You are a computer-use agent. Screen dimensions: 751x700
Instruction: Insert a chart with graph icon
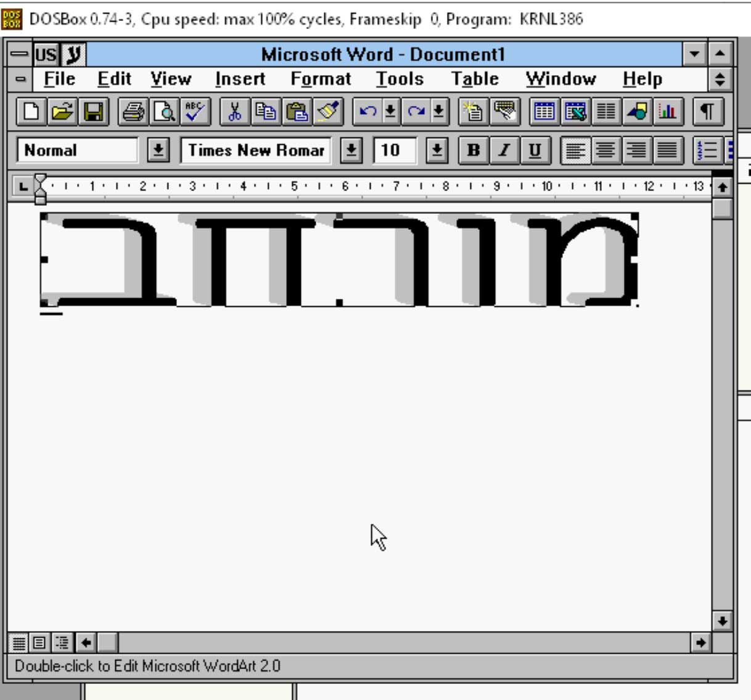[x=668, y=112]
